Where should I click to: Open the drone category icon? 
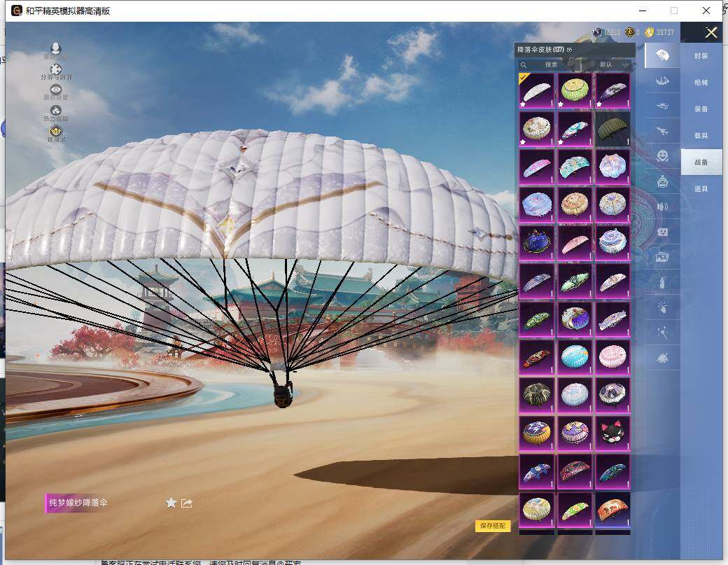coord(662,106)
